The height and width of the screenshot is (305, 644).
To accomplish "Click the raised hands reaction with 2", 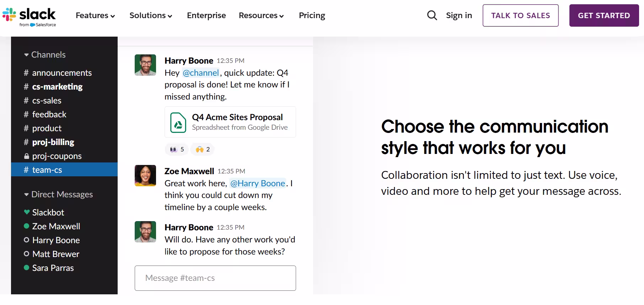I will click(x=203, y=149).
